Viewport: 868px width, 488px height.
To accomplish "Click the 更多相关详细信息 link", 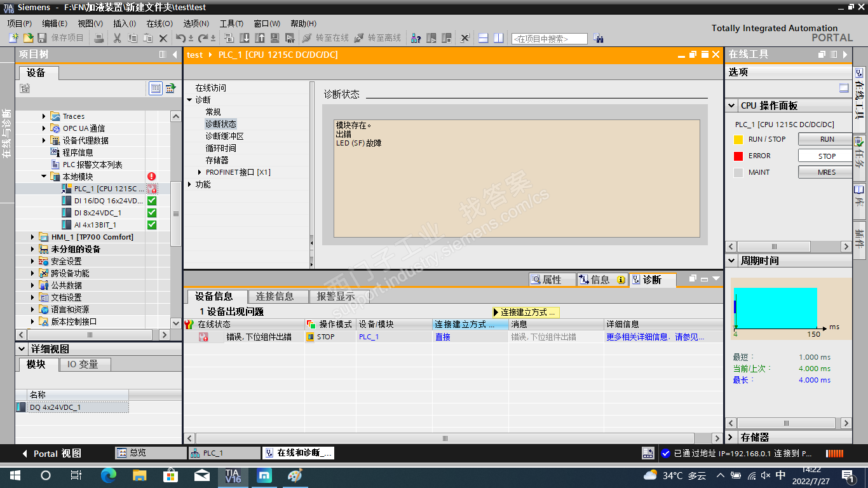I will (654, 337).
